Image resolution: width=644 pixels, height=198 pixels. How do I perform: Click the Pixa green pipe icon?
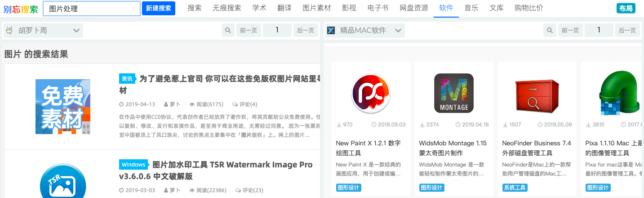click(619, 93)
